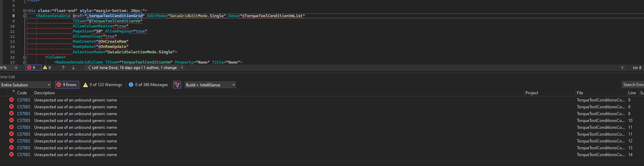This screenshot has width=644, height=166.
Task: Toggle the 0 of 123 Warnings filter
Action: (102, 85)
